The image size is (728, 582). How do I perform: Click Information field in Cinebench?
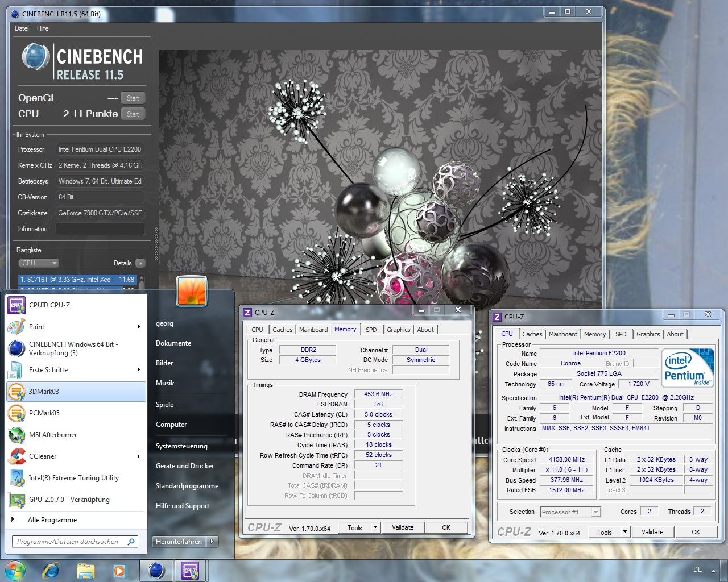pyautogui.click(x=100, y=229)
